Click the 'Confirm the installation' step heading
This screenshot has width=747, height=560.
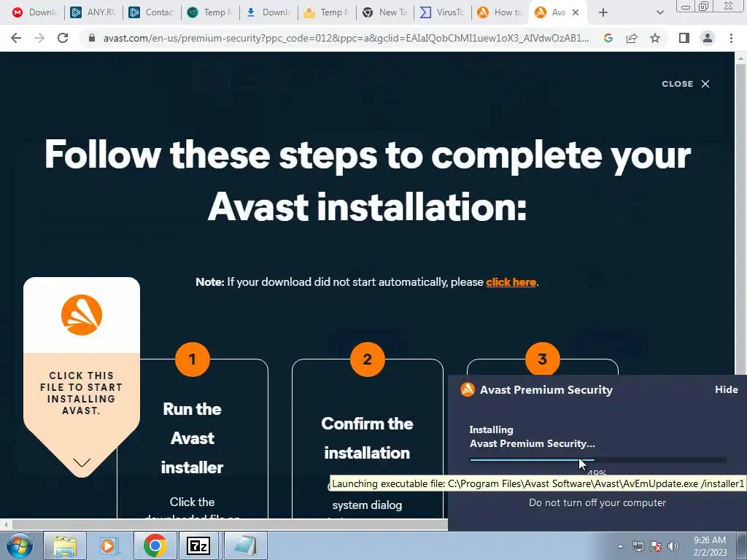pyautogui.click(x=367, y=438)
